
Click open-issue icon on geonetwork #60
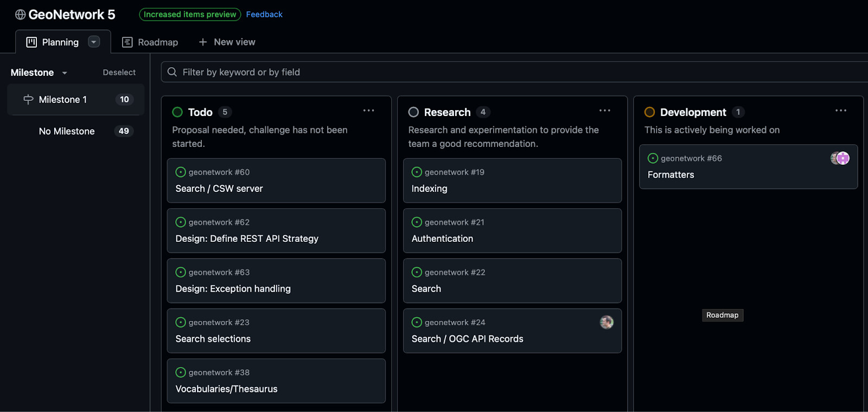coord(181,172)
